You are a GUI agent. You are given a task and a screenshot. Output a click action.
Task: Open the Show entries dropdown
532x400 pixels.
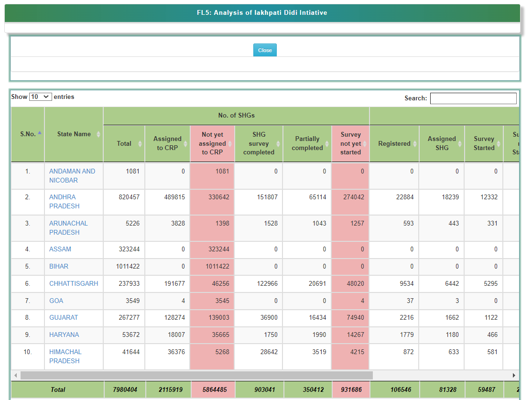[x=40, y=97]
